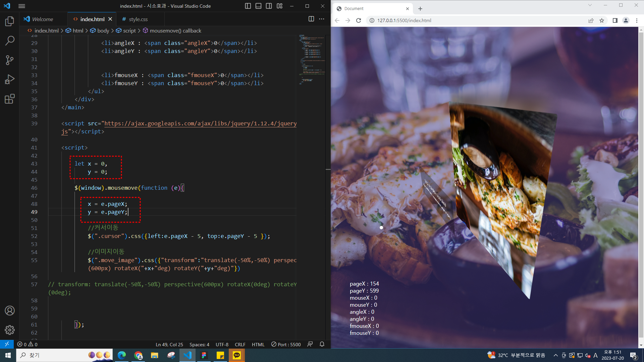644x362 pixels.
Task: Open Source Control view
Action: pyautogui.click(x=9, y=60)
